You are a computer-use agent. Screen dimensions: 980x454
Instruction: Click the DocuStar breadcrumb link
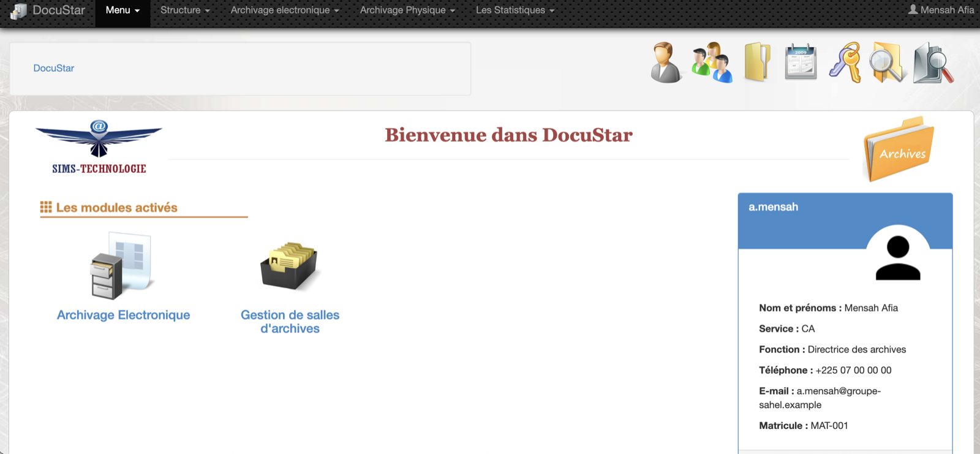pyautogui.click(x=54, y=68)
